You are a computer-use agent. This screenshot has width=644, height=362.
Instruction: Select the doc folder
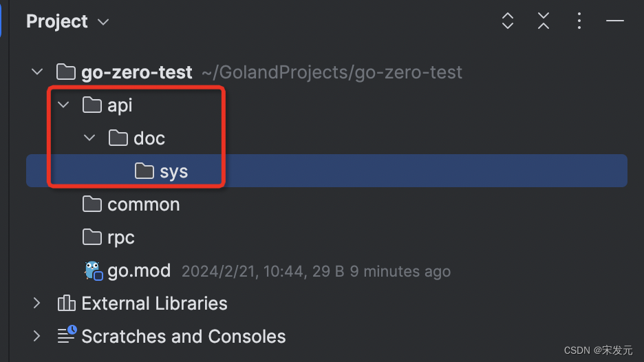pyautogui.click(x=149, y=138)
